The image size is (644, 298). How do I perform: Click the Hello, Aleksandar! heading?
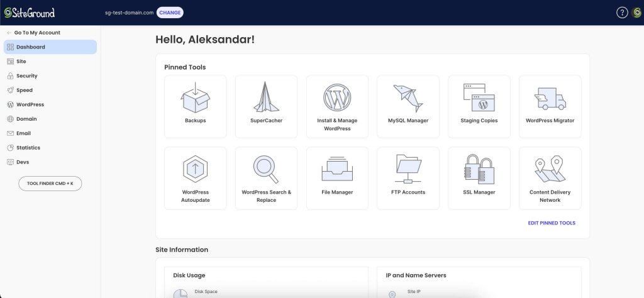[205, 40]
